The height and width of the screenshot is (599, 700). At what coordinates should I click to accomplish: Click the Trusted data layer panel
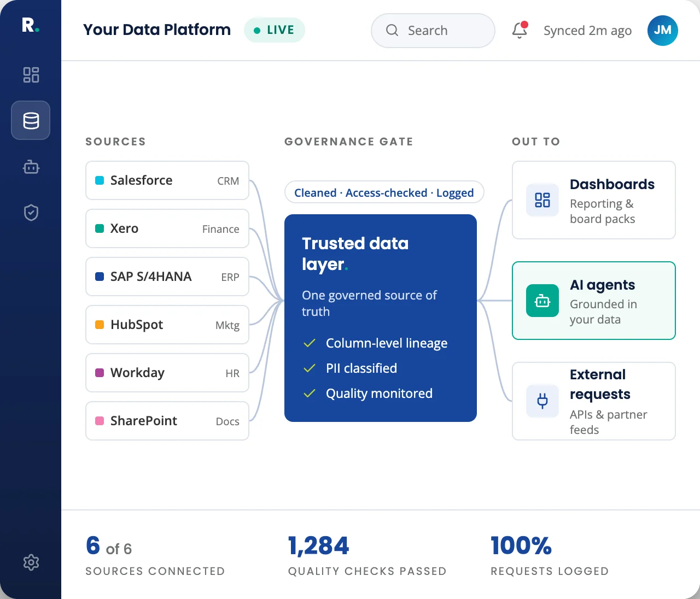click(381, 318)
